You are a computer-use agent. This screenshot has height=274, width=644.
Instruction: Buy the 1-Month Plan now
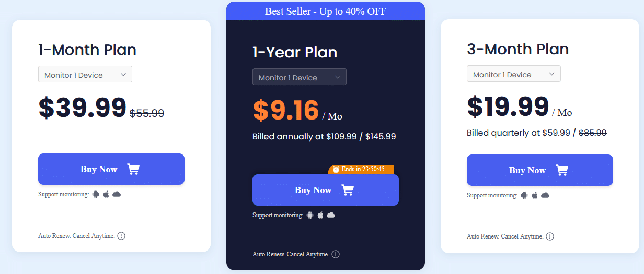point(111,169)
